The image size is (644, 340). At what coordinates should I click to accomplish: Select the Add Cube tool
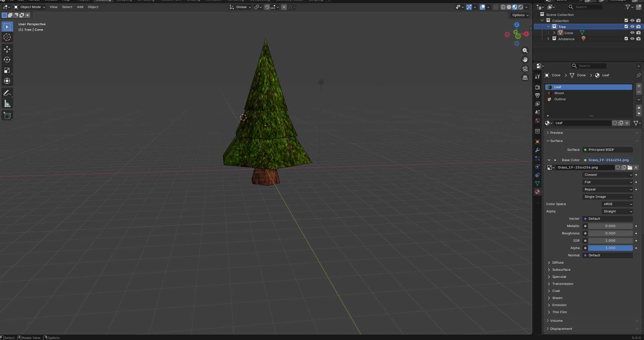tap(7, 116)
